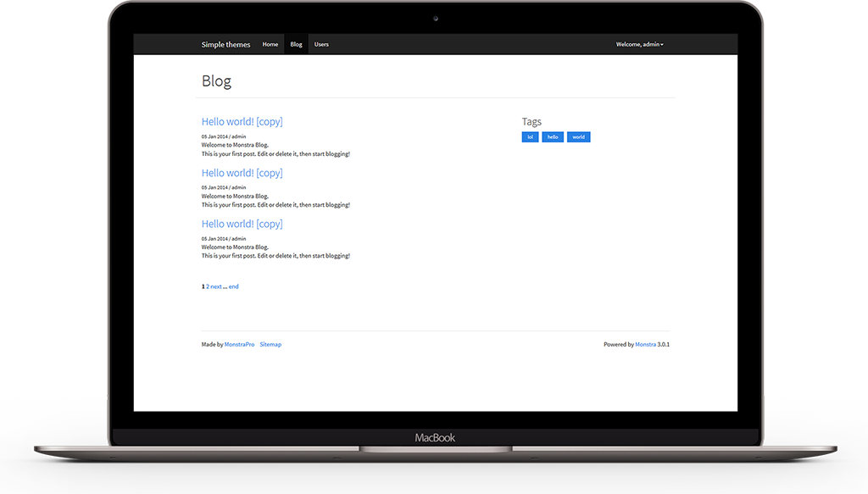868x494 pixels.
Task: Open the second Hello world! [copy] post
Action: 242,172
